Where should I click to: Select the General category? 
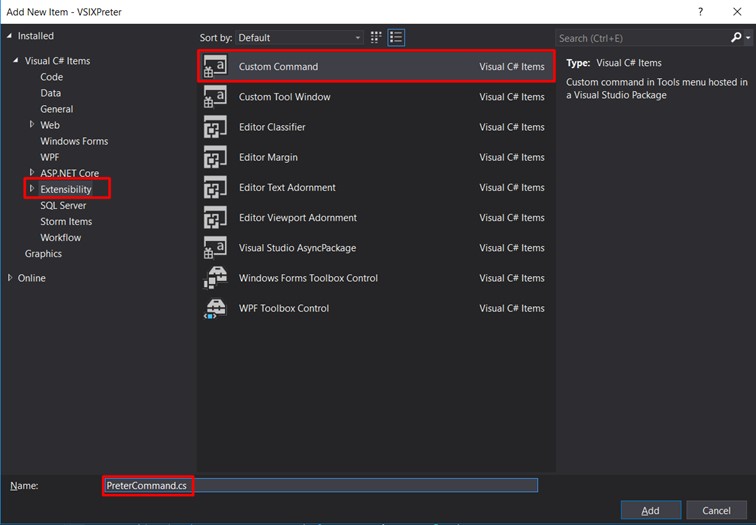(57, 109)
